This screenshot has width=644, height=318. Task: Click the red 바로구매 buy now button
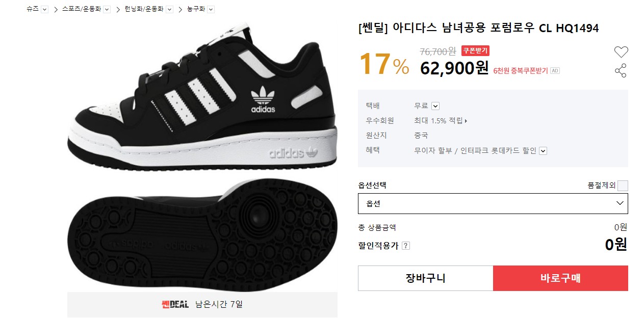[560, 278]
